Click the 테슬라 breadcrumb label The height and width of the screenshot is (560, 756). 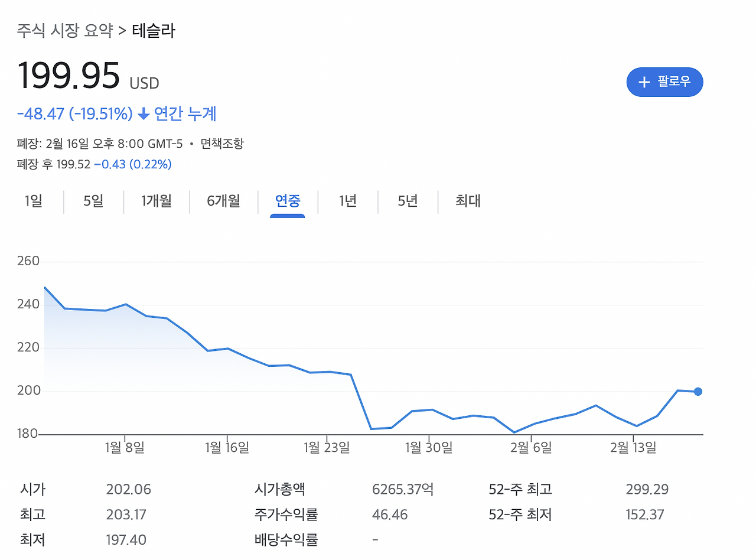point(154,28)
